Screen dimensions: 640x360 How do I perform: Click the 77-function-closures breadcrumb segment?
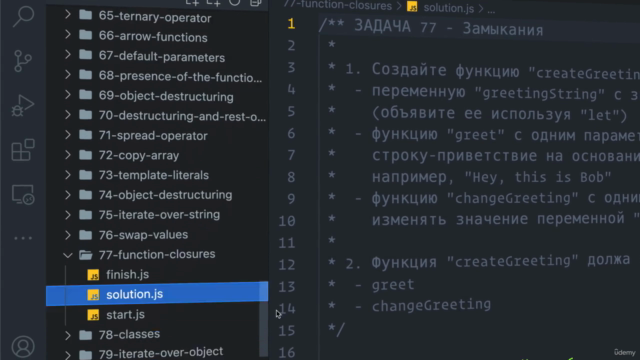[x=338, y=6]
